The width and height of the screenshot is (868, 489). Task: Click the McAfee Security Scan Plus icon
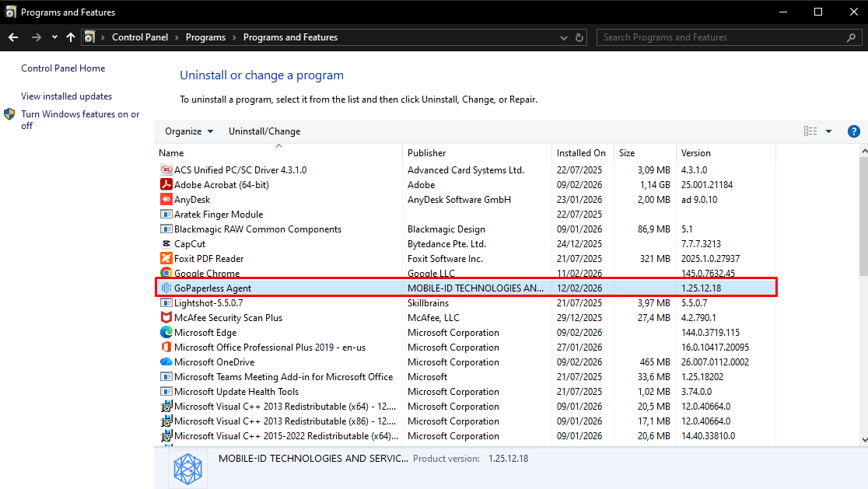[166, 317]
